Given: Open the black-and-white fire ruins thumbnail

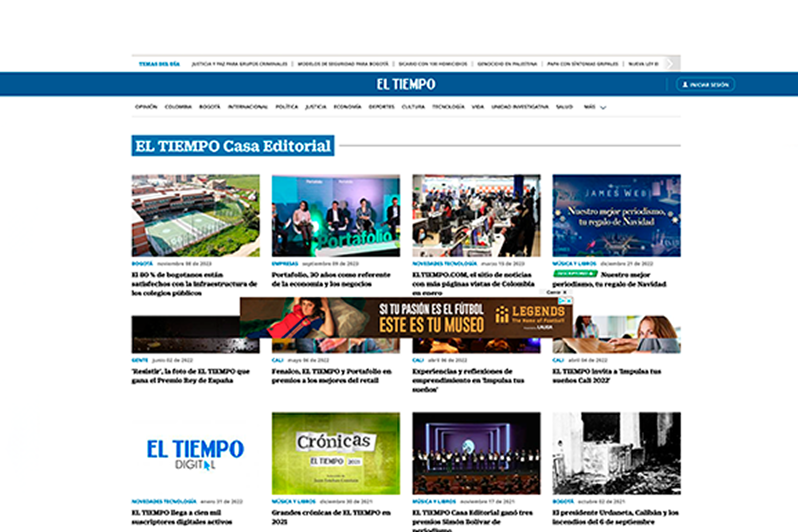Looking at the screenshot, I should point(616,454).
